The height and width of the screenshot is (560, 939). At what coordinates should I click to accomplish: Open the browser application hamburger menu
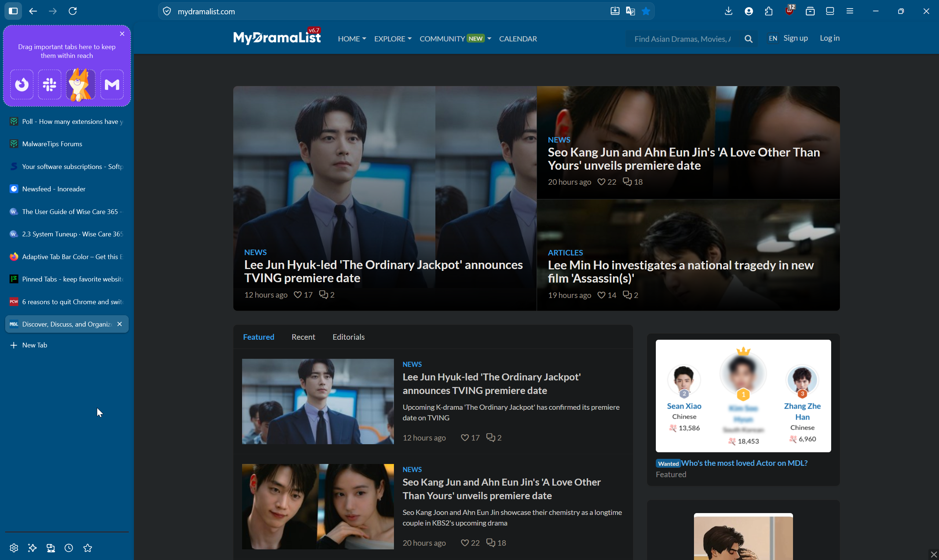(x=850, y=11)
